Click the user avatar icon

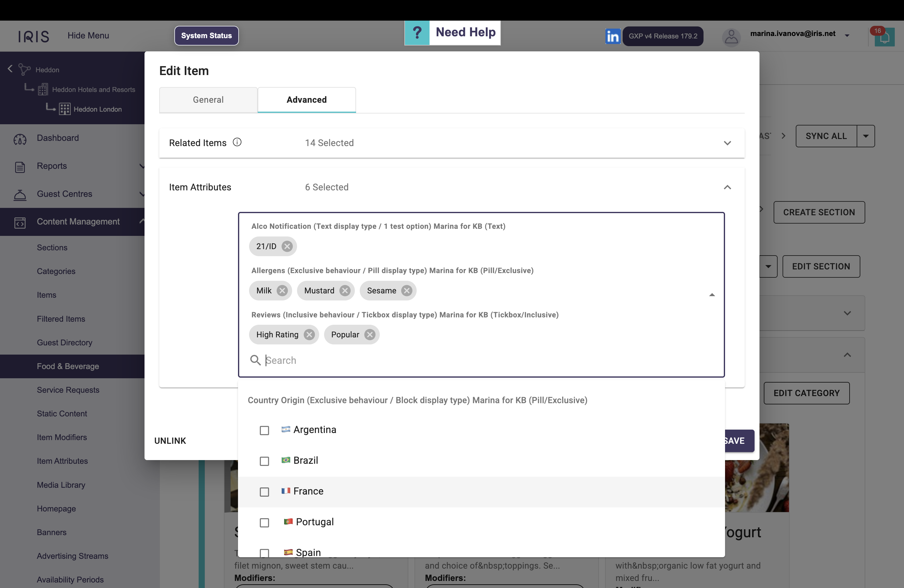click(731, 37)
